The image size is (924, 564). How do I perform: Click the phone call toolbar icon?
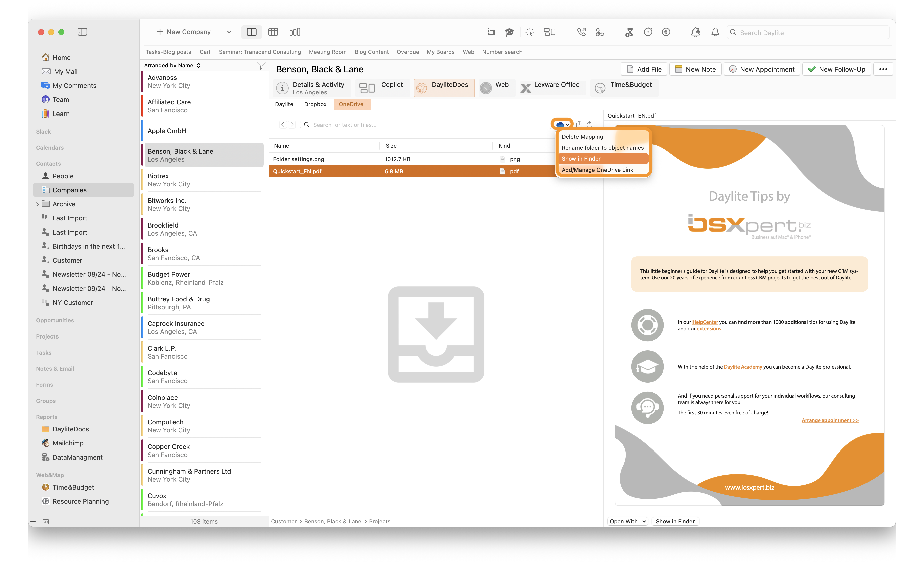point(581,32)
